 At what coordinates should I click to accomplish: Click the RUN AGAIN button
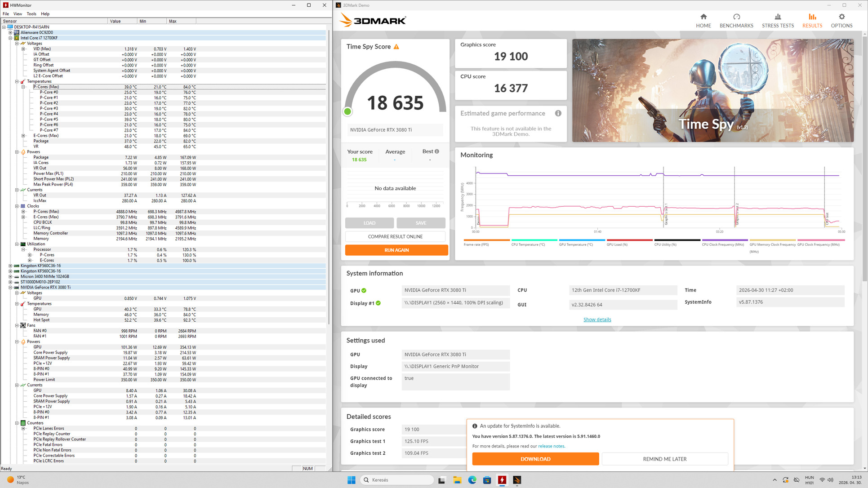click(396, 250)
